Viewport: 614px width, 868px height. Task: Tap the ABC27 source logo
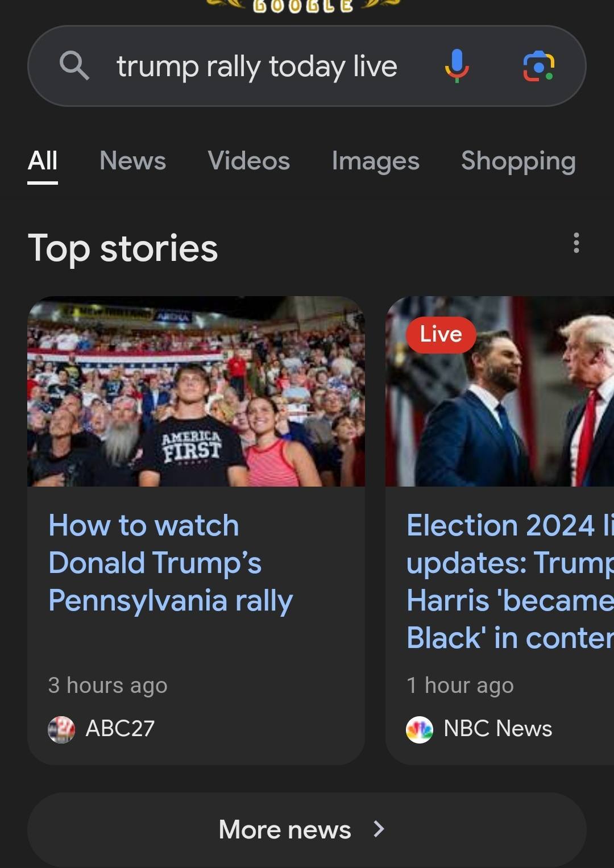tap(61, 729)
